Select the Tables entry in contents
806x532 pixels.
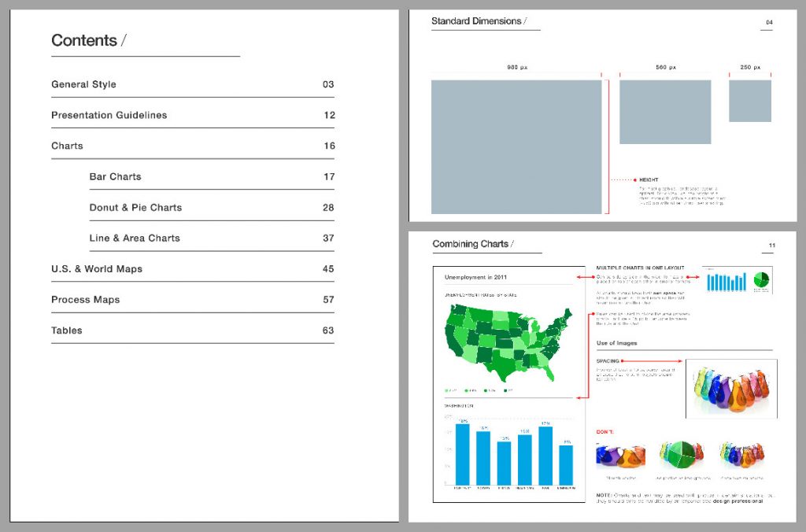point(67,331)
